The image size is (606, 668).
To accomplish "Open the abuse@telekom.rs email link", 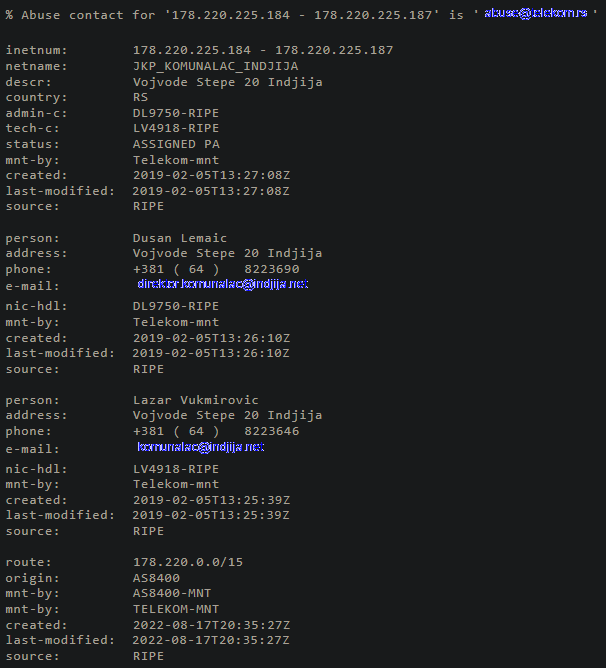I will [536, 13].
